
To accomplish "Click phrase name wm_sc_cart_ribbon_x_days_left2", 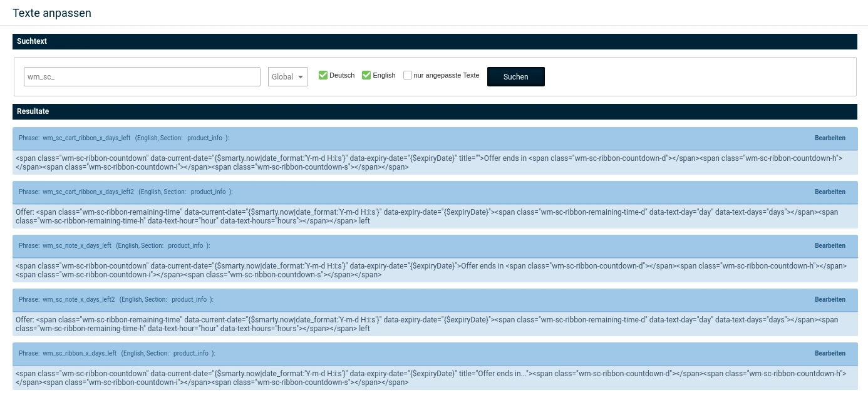I will click(x=88, y=192).
